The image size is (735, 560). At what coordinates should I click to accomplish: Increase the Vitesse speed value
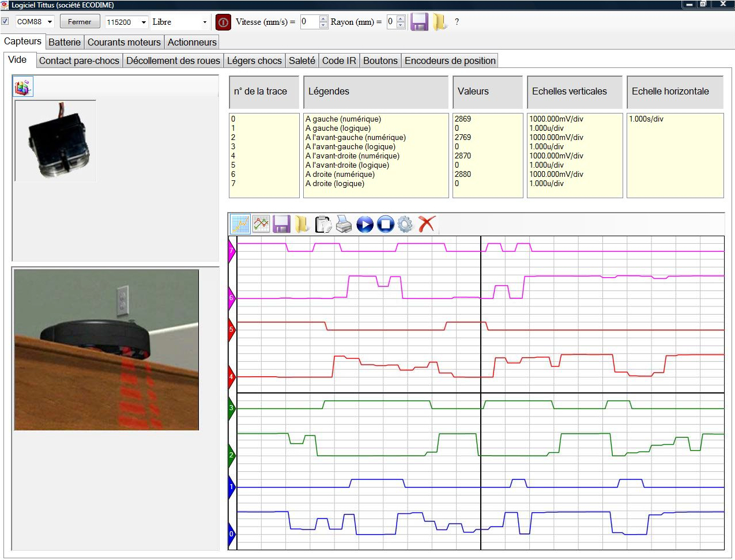click(x=323, y=18)
